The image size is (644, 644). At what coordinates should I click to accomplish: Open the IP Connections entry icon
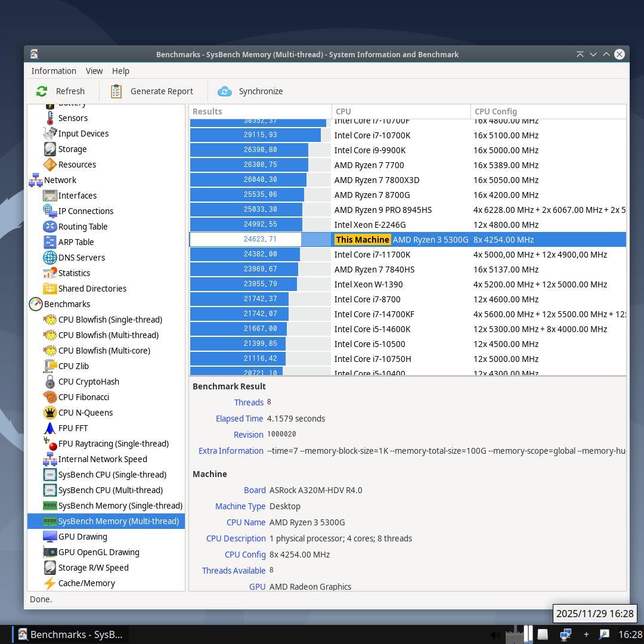(x=50, y=211)
